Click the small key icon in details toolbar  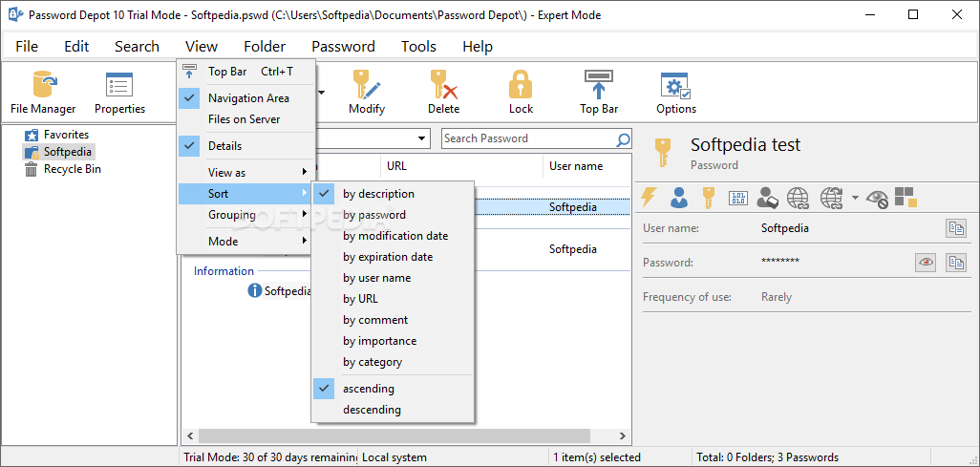(x=708, y=198)
